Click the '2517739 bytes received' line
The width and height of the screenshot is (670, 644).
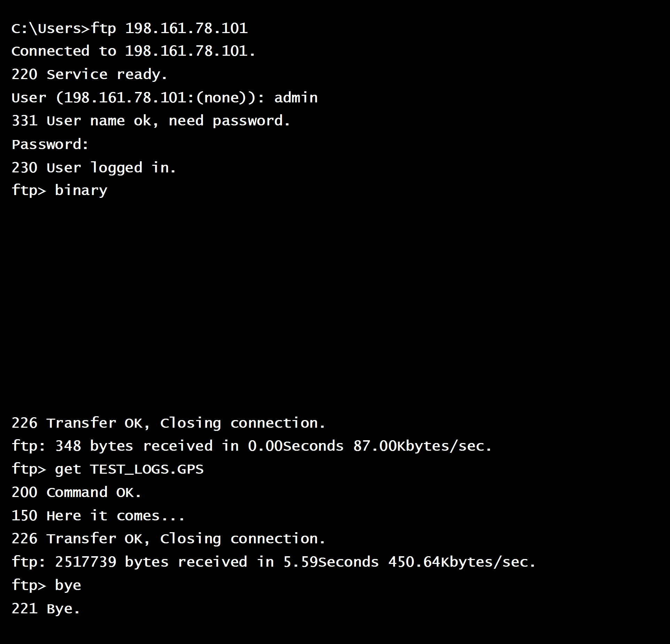click(x=274, y=562)
